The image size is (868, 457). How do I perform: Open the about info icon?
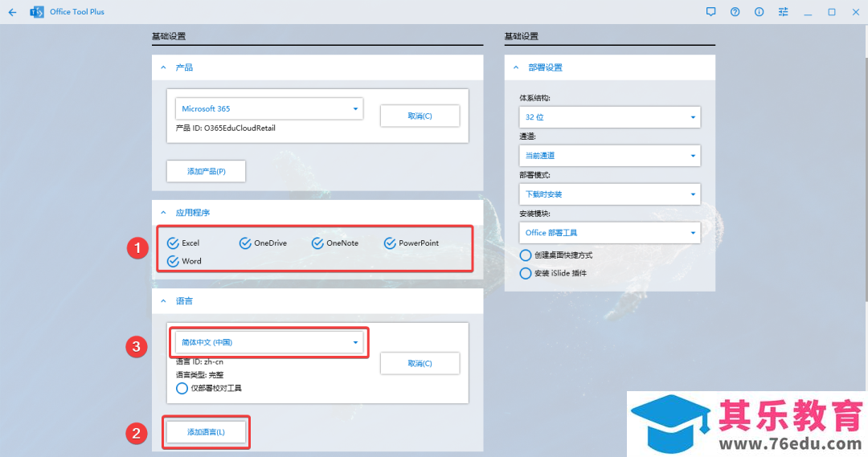point(759,11)
